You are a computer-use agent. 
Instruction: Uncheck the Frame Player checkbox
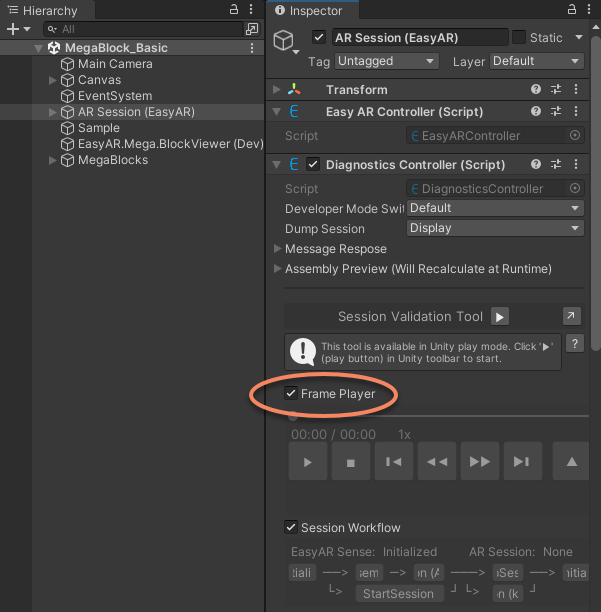[291, 393]
